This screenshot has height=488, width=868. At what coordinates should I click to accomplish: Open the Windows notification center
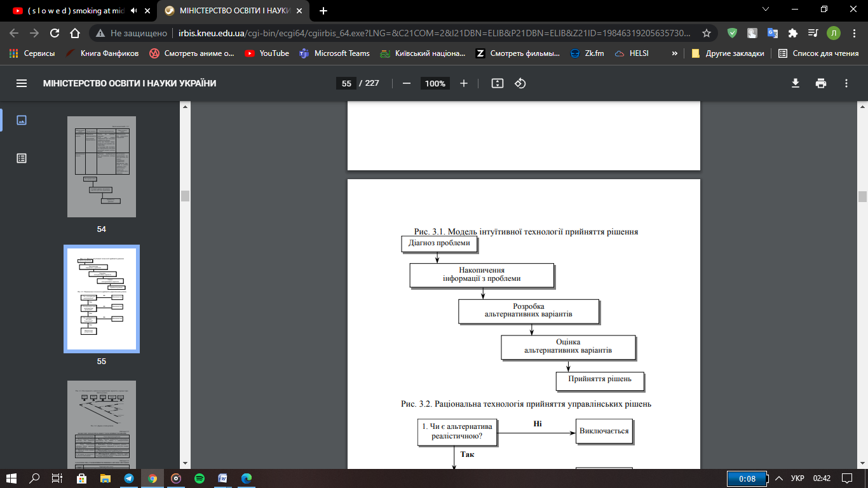click(846, 478)
